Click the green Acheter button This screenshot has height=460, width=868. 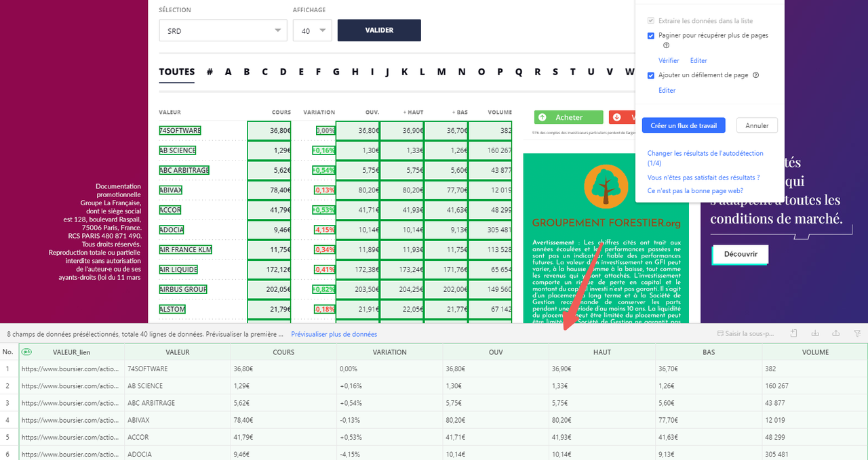(568, 117)
